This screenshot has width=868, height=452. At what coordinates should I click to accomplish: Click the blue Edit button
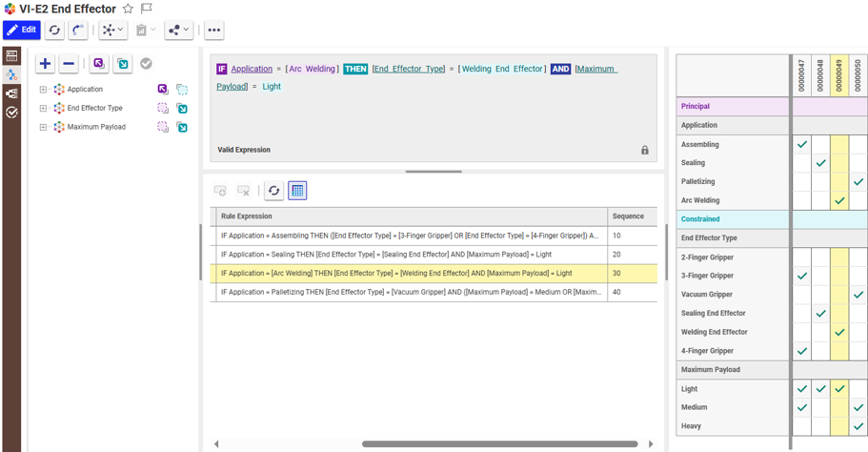pos(22,30)
